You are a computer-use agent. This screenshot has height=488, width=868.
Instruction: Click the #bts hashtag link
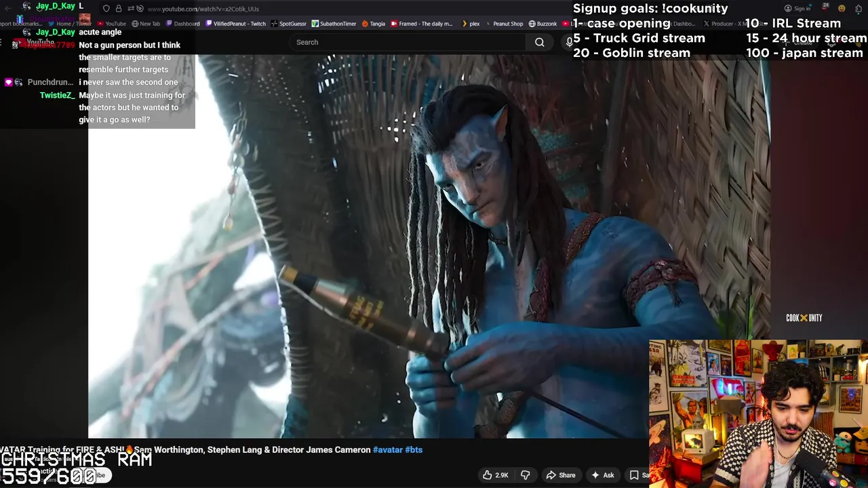[x=414, y=449]
